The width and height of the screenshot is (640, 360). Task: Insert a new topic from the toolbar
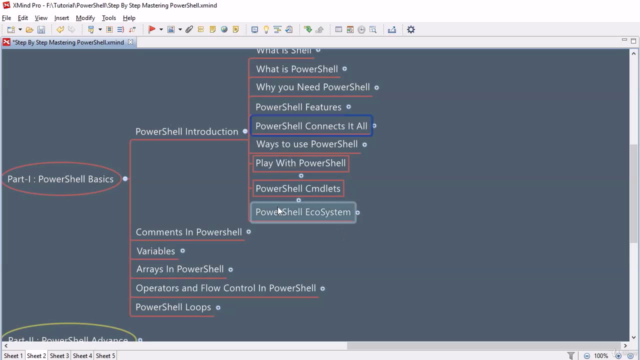click(x=91, y=30)
